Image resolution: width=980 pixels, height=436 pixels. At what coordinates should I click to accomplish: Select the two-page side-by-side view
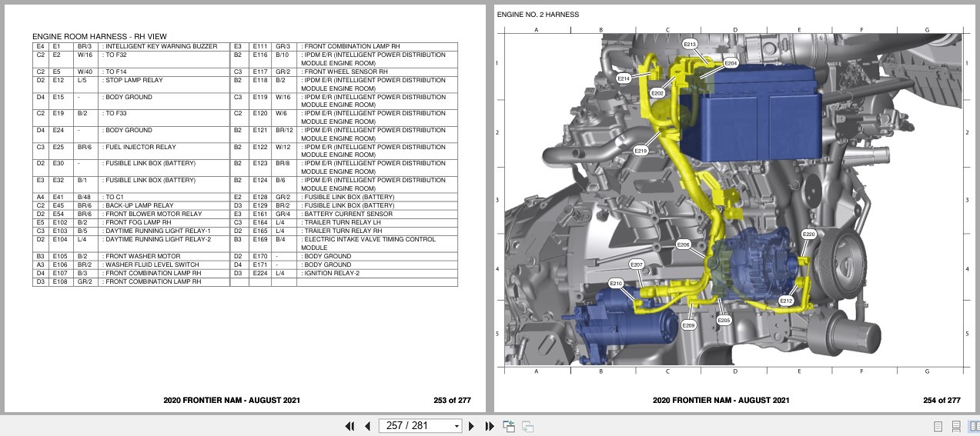(973, 426)
